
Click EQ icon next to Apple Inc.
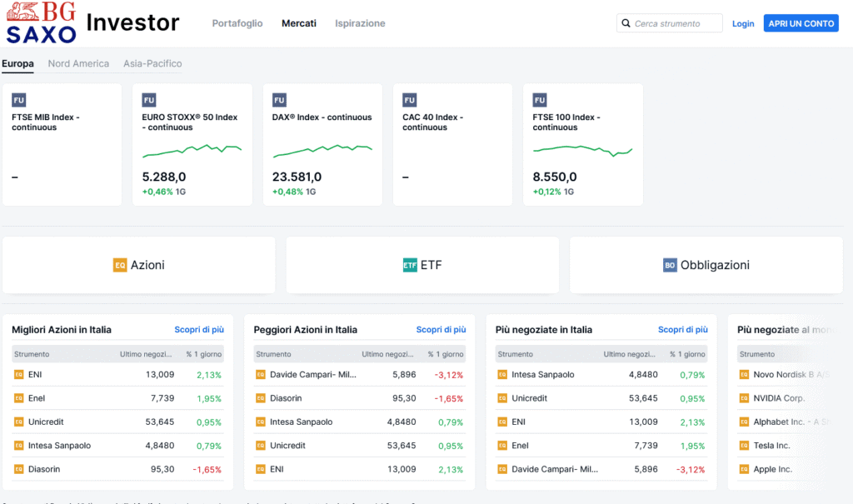point(744,469)
